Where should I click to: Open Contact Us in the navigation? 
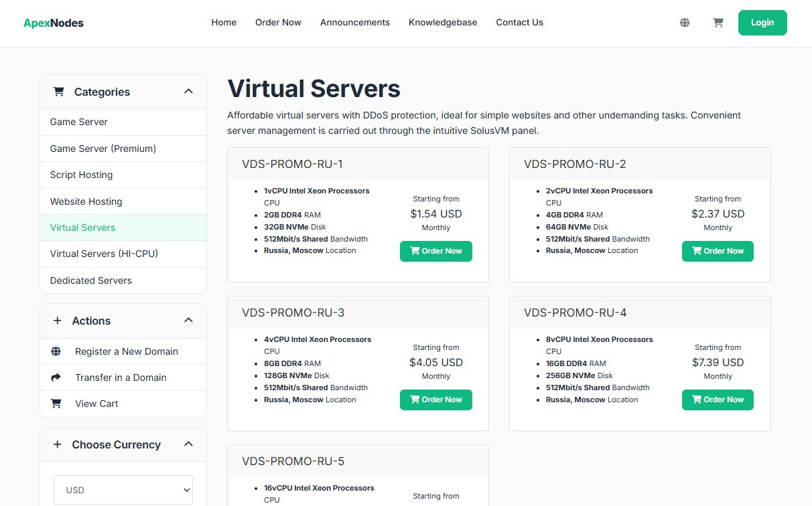point(519,23)
